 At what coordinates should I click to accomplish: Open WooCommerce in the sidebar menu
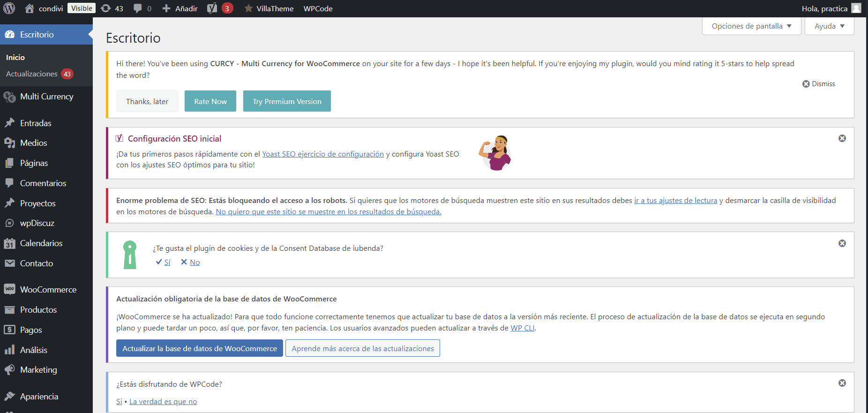48,290
